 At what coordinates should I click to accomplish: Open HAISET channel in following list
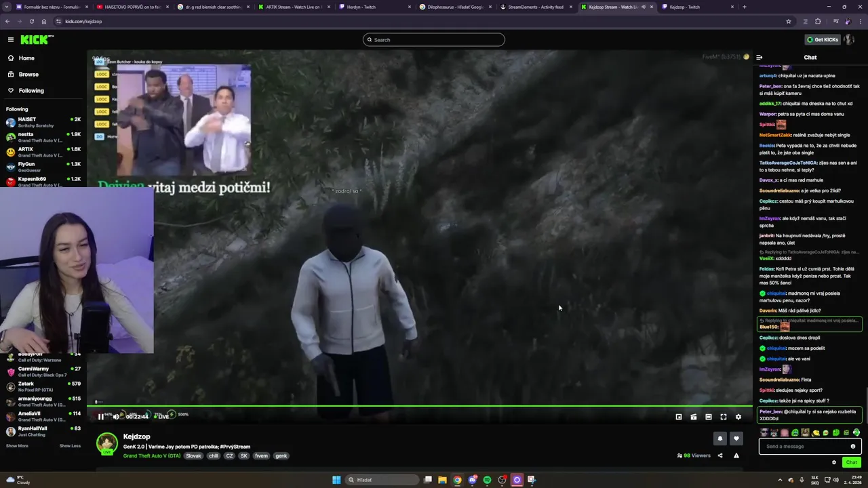tap(42, 122)
